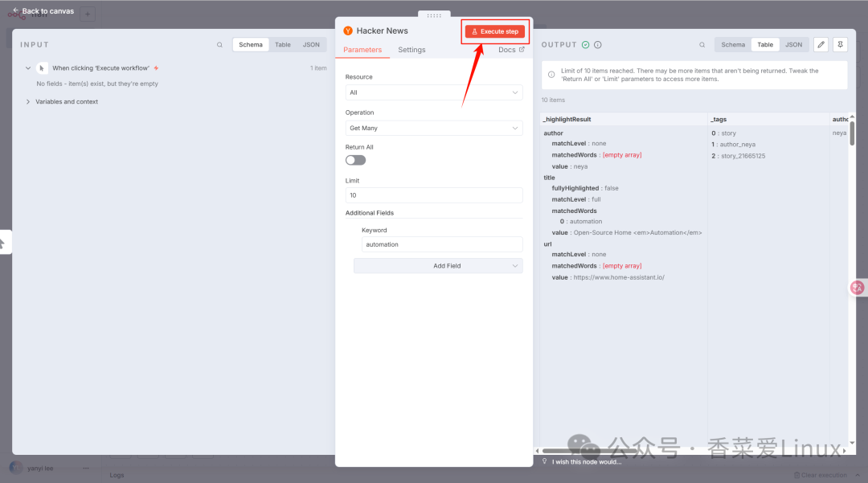This screenshot has height=483, width=868.
Task: Search the output panel
Action: point(702,45)
